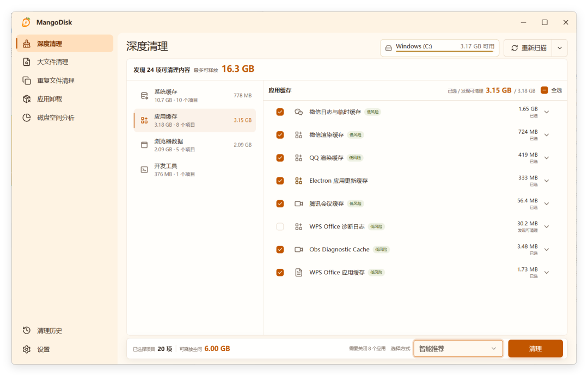The width and height of the screenshot is (588, 376).
Task: Click the camera icon beside Obs Diagnostic Cache
Action: [x=298, y=249]
